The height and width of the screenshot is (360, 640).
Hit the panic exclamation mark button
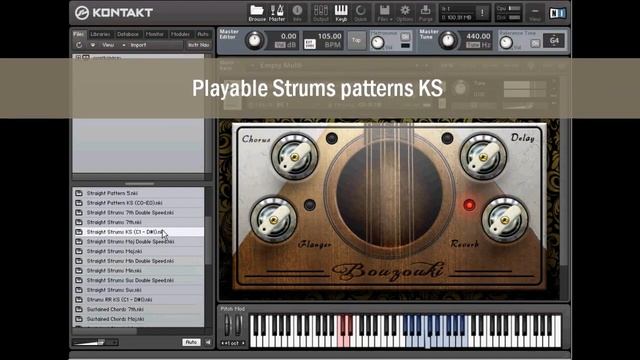point(482,13)
